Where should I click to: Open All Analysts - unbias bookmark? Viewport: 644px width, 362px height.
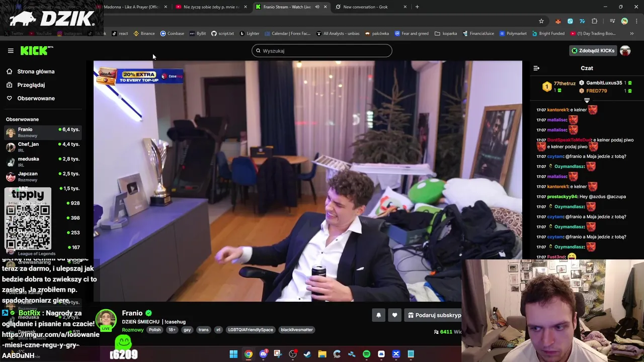[338, 34]
